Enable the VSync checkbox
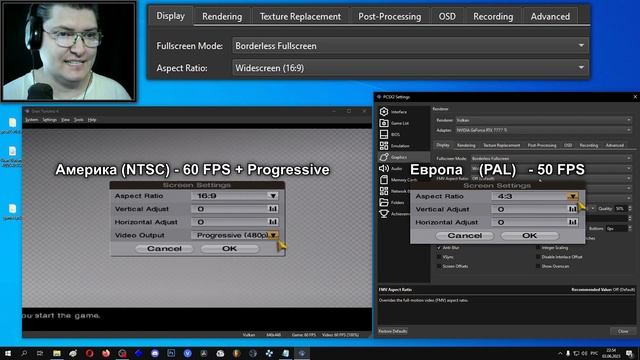Screen dimensions: 640x360 pos(439,257)
